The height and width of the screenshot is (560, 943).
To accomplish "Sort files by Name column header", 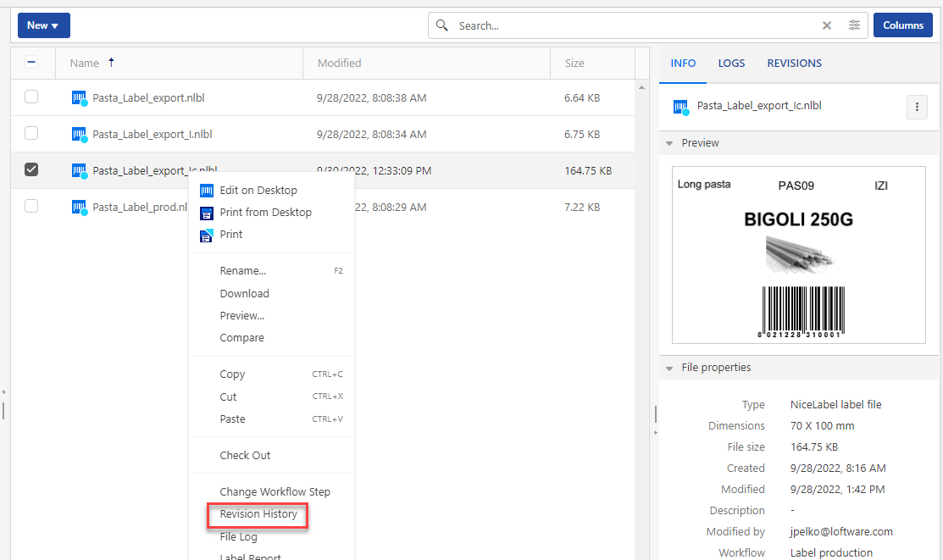I will pos(85,64).
